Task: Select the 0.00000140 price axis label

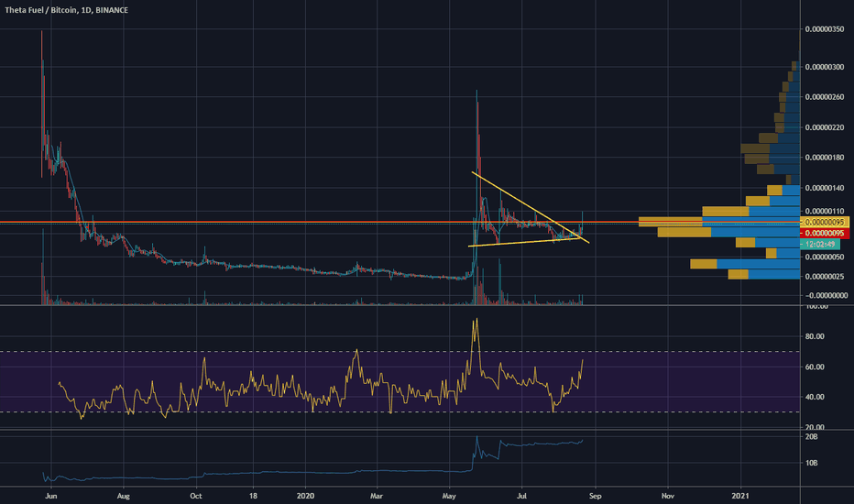Action: (824, 188)
